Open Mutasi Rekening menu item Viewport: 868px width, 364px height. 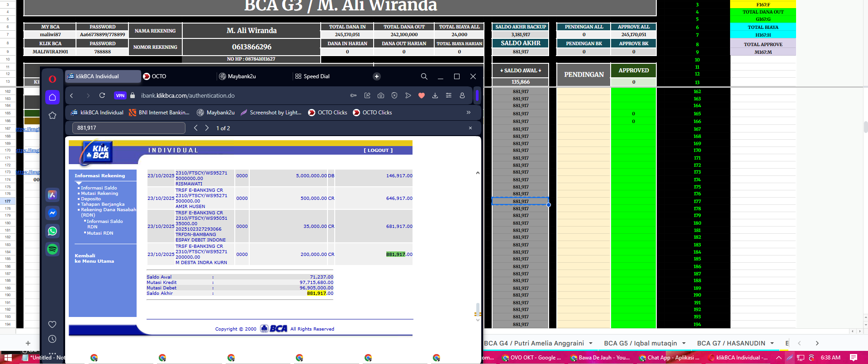click(99, 193)
